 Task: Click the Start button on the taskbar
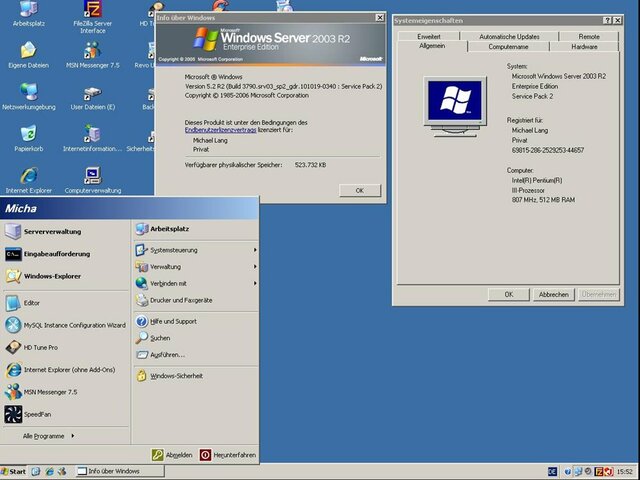13,471
